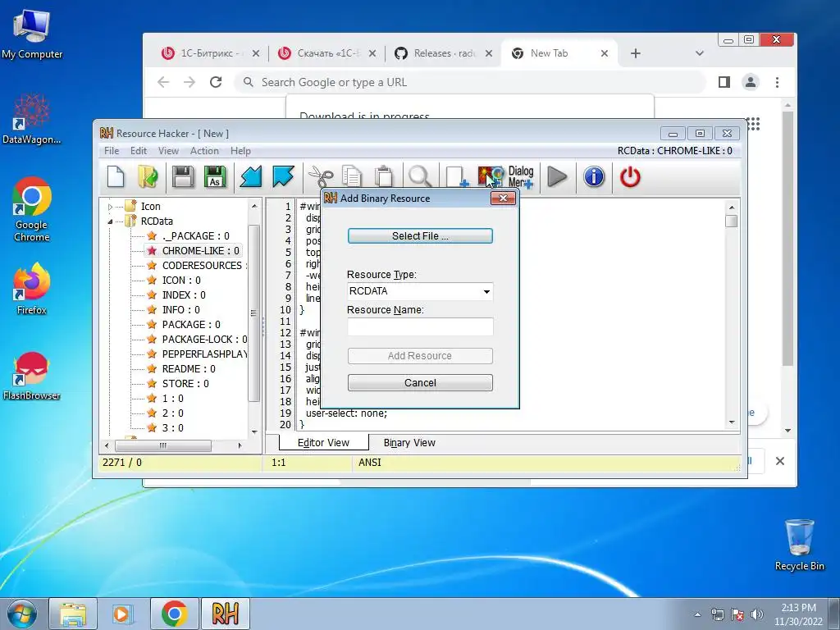Click Cancel in Add Binary Resource dialog
Screen dimensions: 840x630
[x=420, y=383]
